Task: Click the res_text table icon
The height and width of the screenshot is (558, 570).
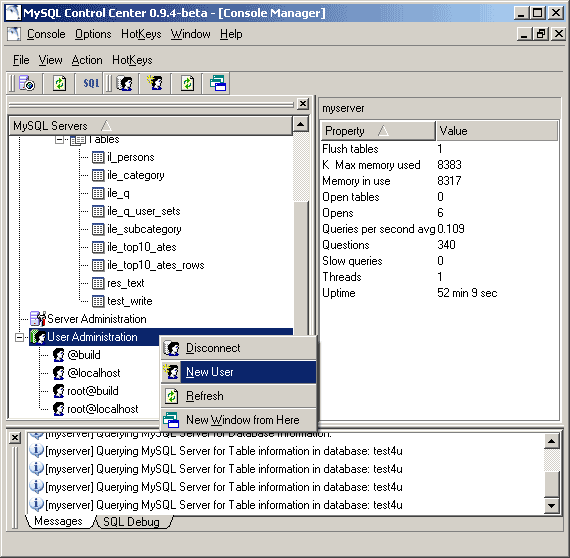Action: (98, 283)
